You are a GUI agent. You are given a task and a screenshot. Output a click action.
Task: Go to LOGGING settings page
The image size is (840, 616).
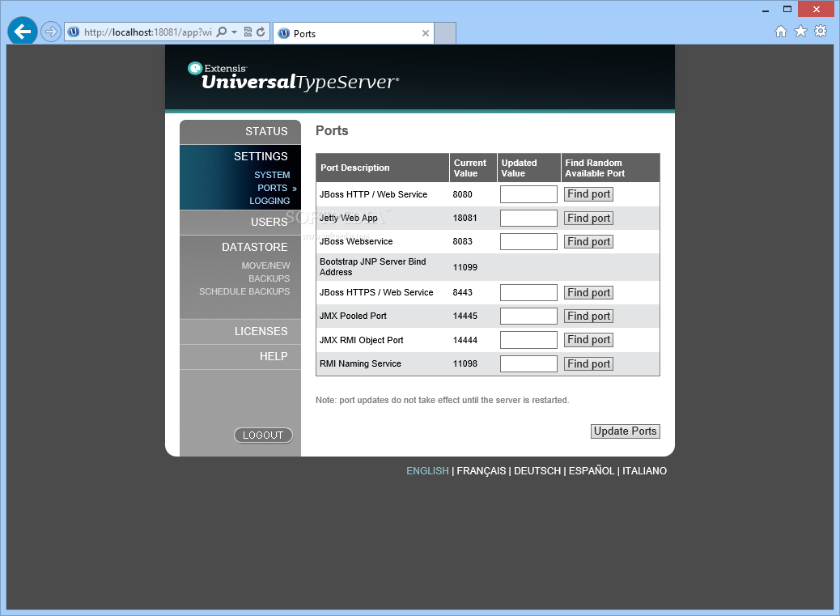tap(269, 201)
